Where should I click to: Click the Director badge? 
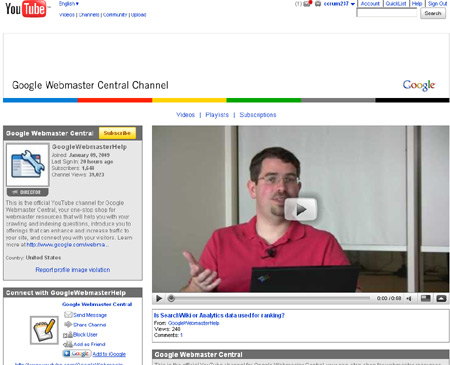pos(28,192)
